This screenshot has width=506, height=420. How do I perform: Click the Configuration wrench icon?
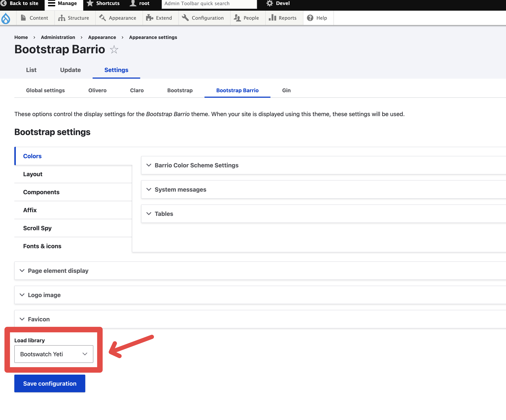coord(185,18)
